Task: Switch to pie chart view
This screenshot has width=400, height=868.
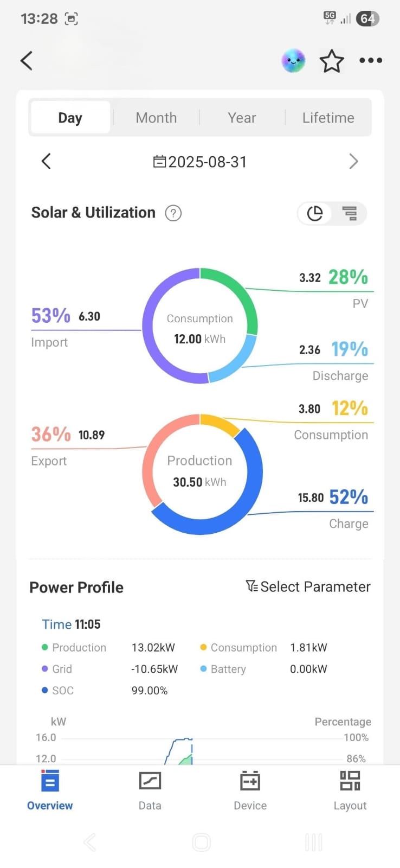Action: (315, 213)
